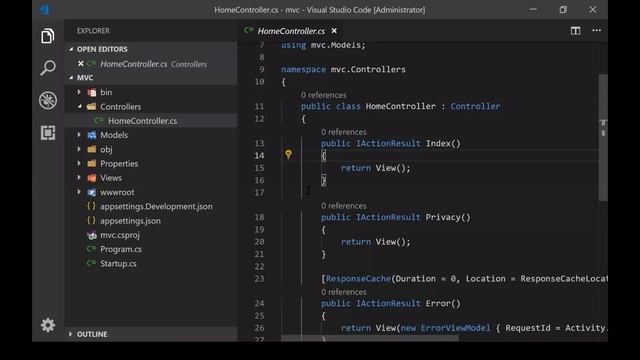Click the vertical editor scrollbar thumb
The width and height of the screenshot is (640, 360).
click(603, 138)
